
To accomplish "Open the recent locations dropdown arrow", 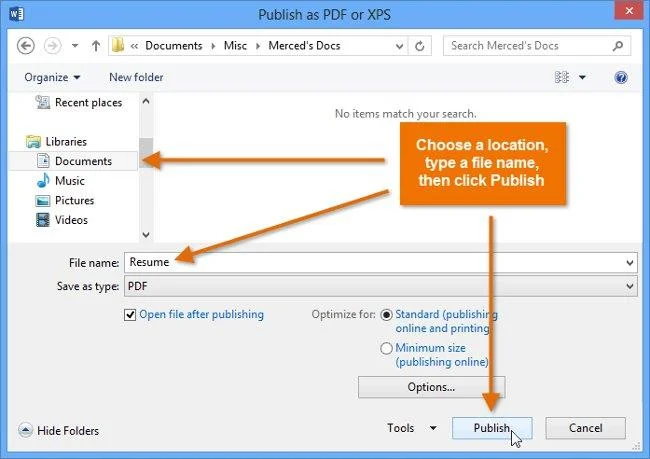I will pos(75,46).
